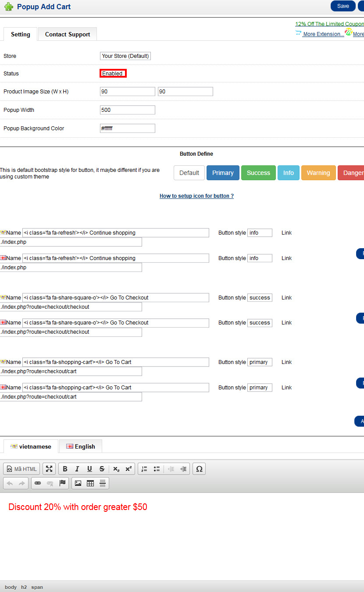
Task: Insert an image via editor toolbar
Action: (x=78, y=483)
